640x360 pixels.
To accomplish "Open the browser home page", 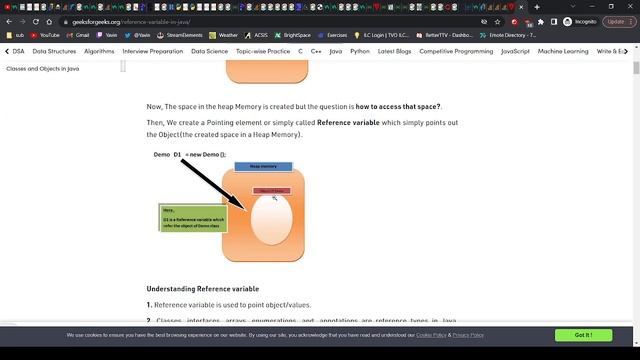I will [x=49, y=22].
